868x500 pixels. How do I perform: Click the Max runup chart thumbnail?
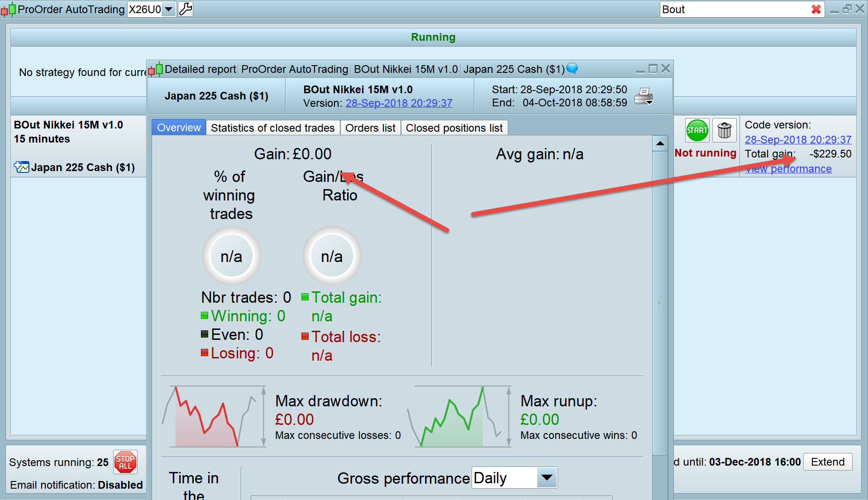[460, 416]
